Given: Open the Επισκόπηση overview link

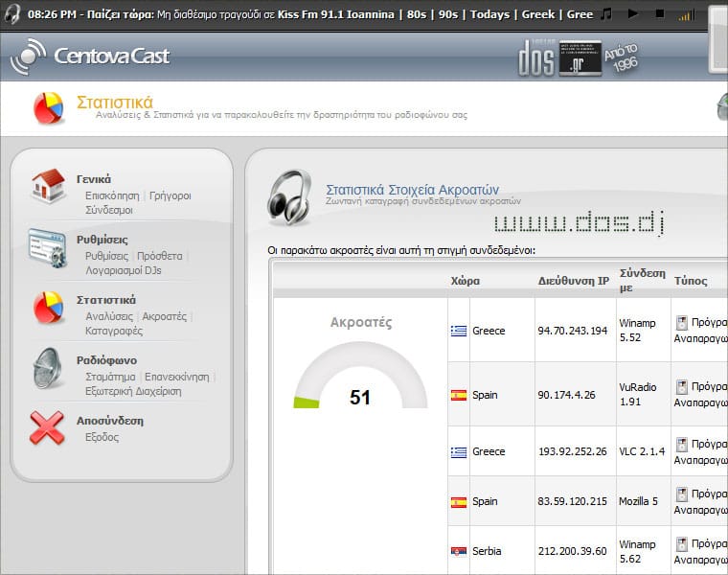Looking at the screenshot, I should pos(112,195).
